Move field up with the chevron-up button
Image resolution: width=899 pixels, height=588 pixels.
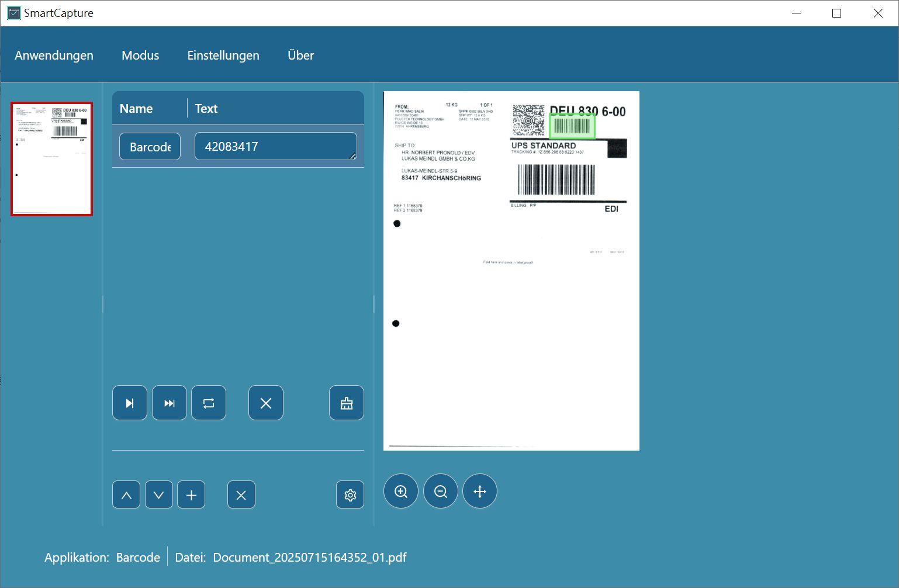(126, 494)
